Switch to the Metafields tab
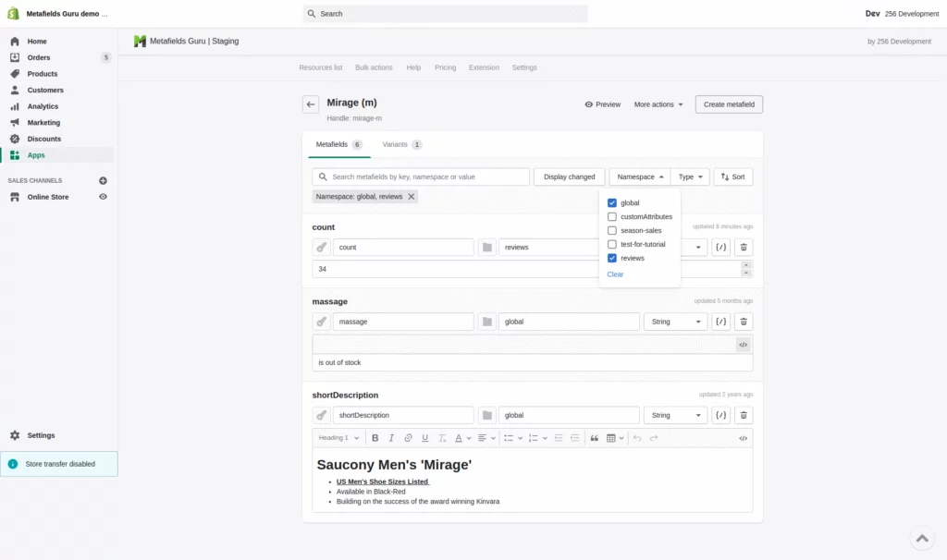 coord(338,145)
